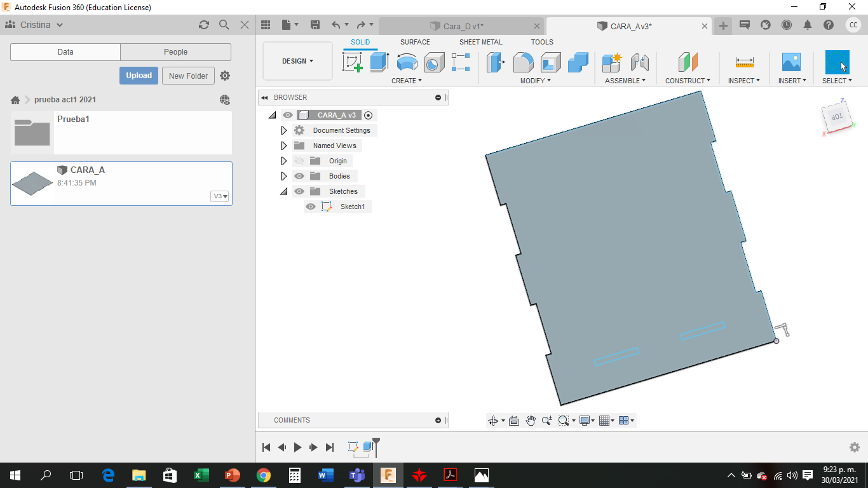
Task: Click the Insert image icon
Action: 791,62
